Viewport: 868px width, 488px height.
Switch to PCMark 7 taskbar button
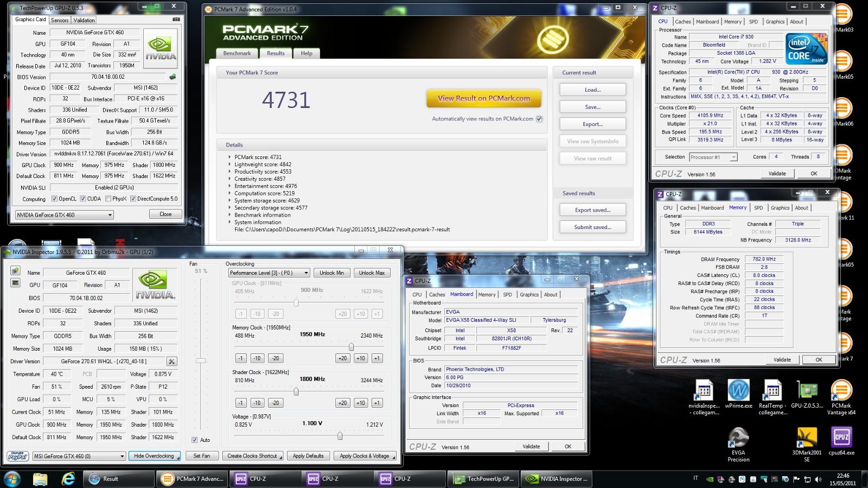click(193, 479)
